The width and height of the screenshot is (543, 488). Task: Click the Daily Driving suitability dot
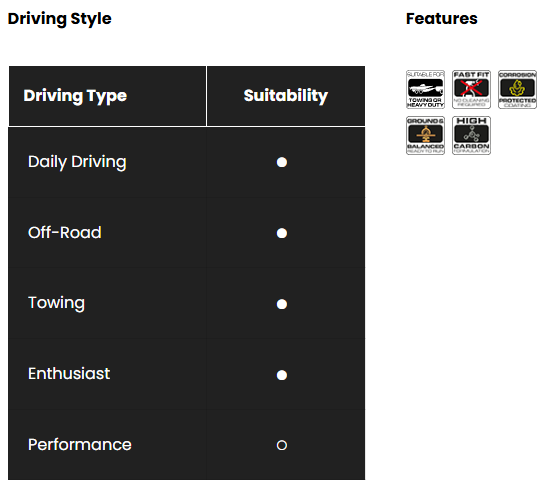(x=282, y=162)
